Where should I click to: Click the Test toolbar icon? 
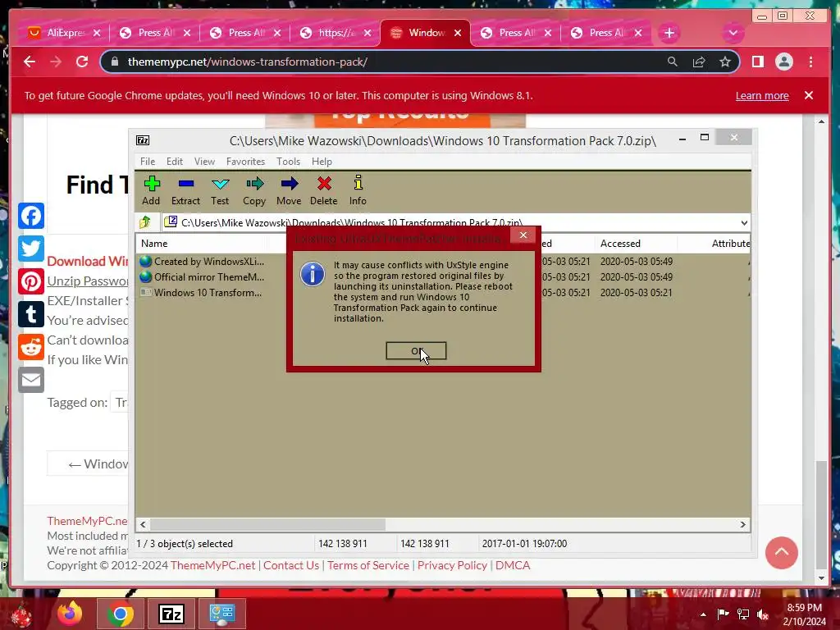pyautogui.click(x=220, y=190)
